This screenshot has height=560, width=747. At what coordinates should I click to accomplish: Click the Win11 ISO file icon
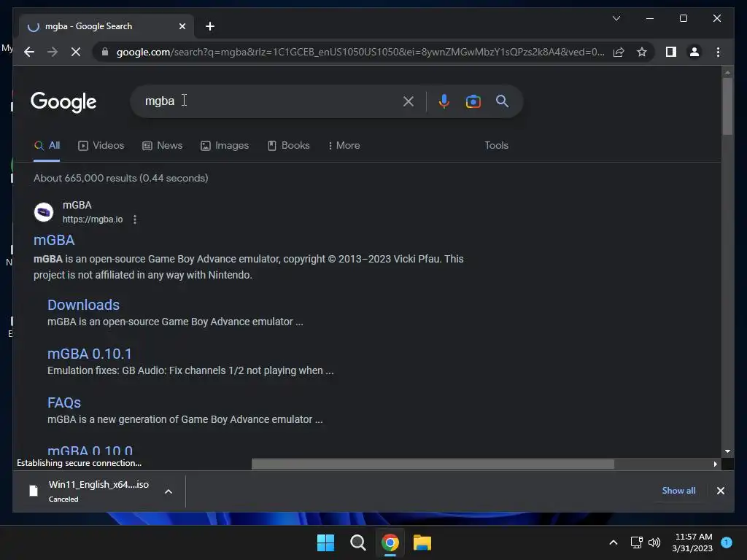pyautogui.click(x=34, y=491)
